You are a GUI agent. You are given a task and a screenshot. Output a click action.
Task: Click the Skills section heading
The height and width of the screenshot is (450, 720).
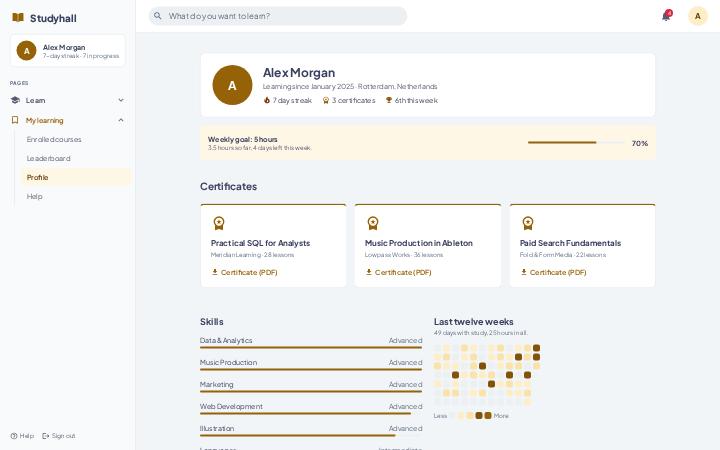tap(212, 321)
